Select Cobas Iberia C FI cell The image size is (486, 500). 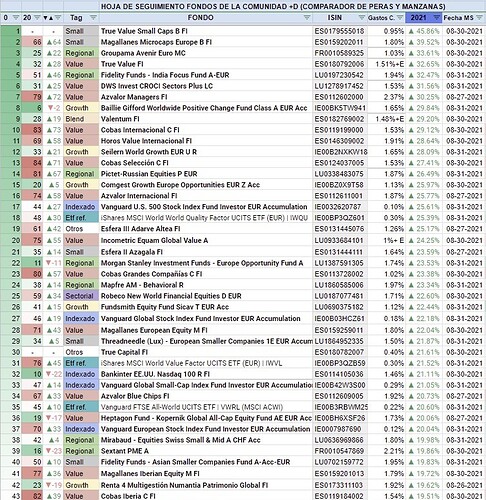tap(206, 496)
